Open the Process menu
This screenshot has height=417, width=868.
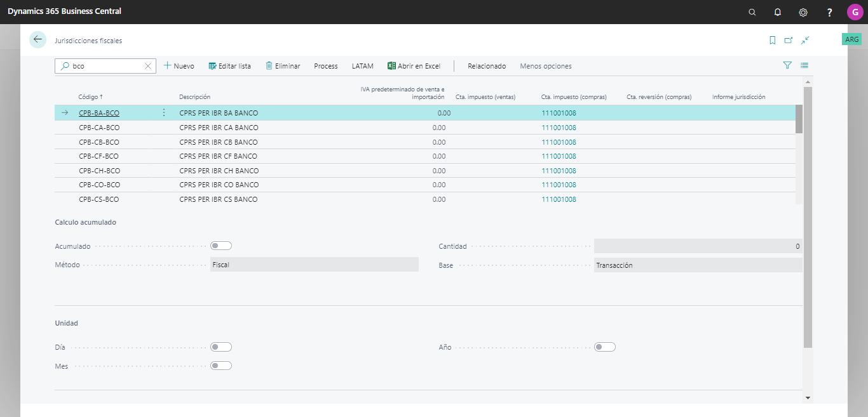click(x=326, y=66)
